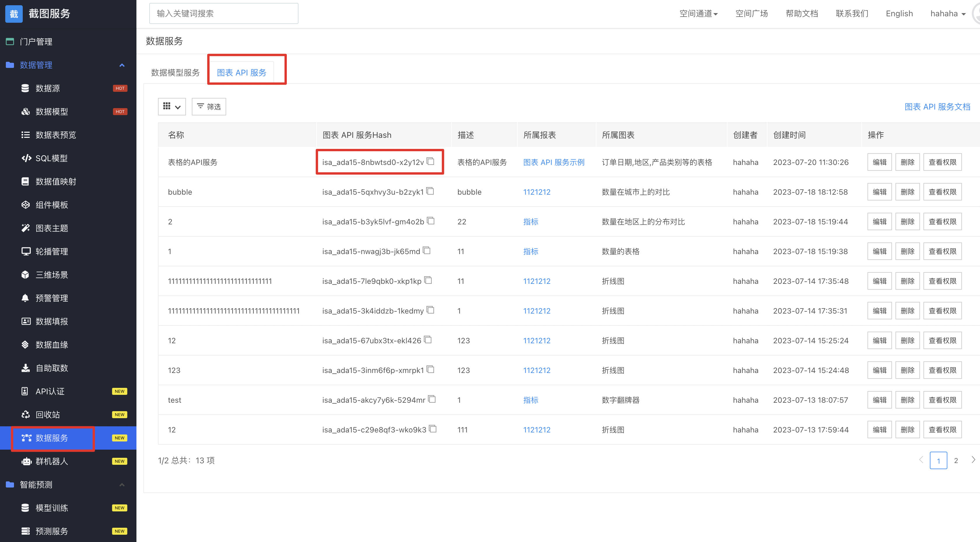Open 1121212 link in bubble row
Viewport: 980px width, 542px height.
536,192
